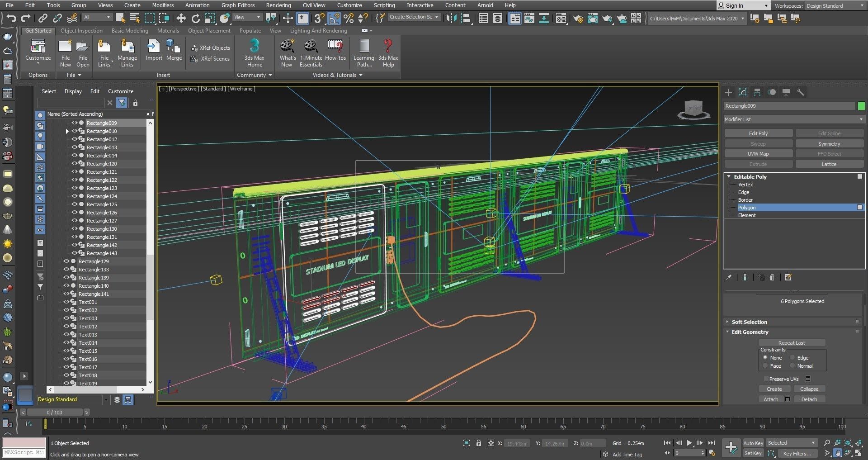
Task: Enable the Preserve UVs checkbox
Action: click(x=766, y=379)
